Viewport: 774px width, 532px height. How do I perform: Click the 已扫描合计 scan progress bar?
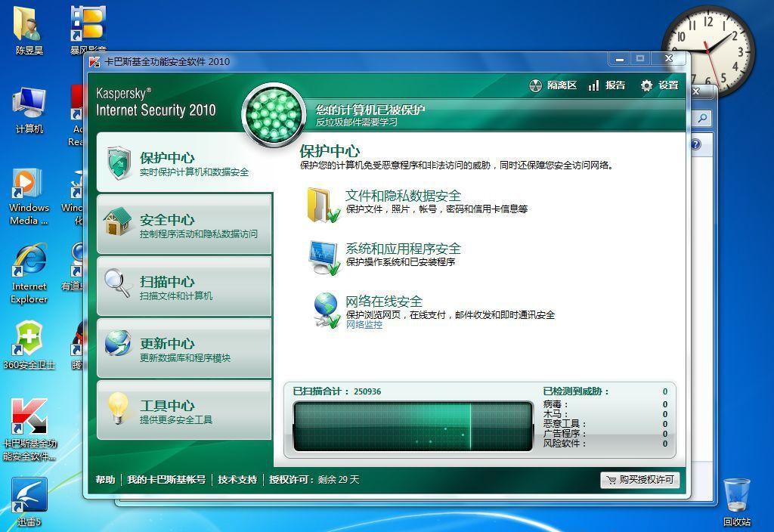point(412,425)
